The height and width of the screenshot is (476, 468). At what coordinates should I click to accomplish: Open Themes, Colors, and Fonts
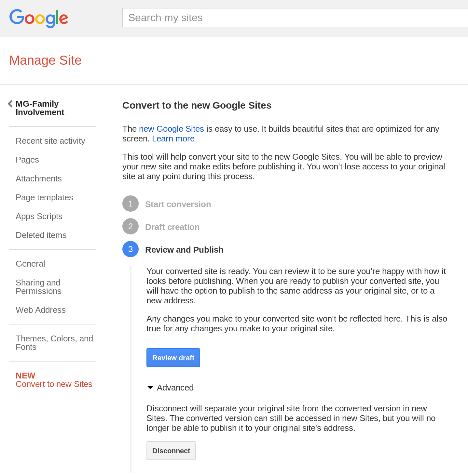tap(54, 343)
